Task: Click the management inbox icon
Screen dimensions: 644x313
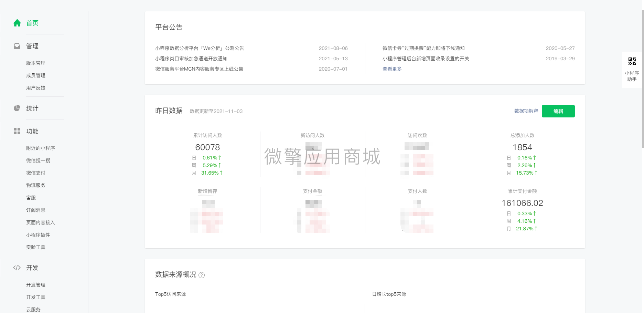Action: click(x=17, y=46)
